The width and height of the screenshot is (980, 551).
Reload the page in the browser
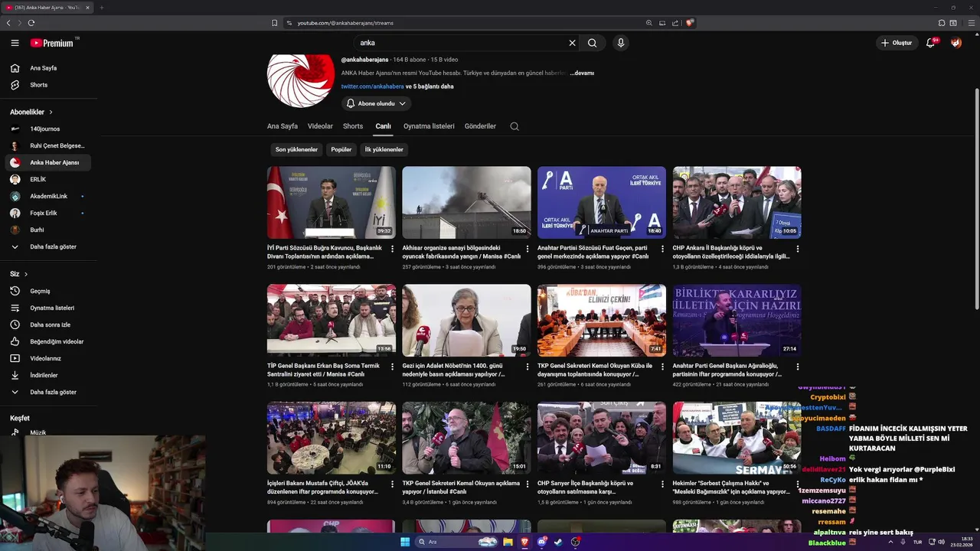point(31,23)
